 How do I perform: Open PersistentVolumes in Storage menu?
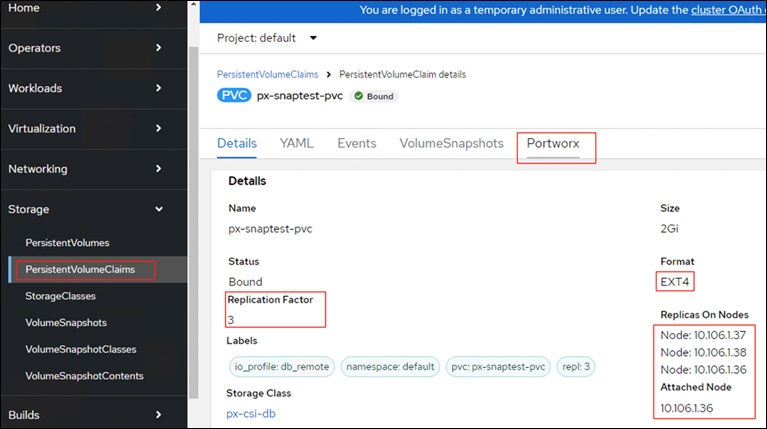click(68, 243)
